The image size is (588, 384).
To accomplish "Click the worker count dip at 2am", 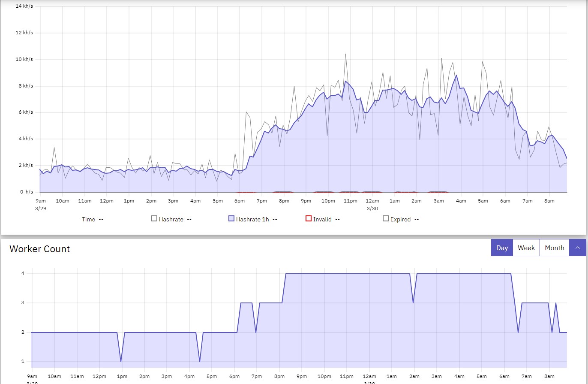I will [x=413, y=302].
